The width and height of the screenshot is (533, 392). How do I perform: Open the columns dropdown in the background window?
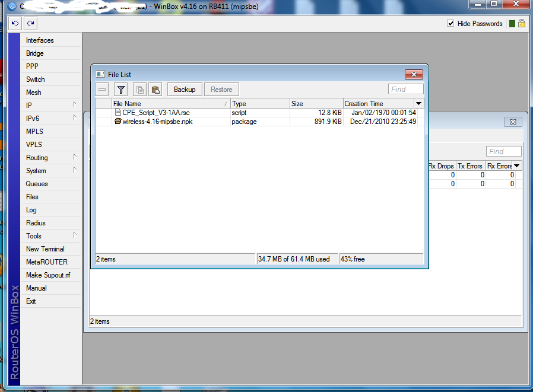(517, 166)
